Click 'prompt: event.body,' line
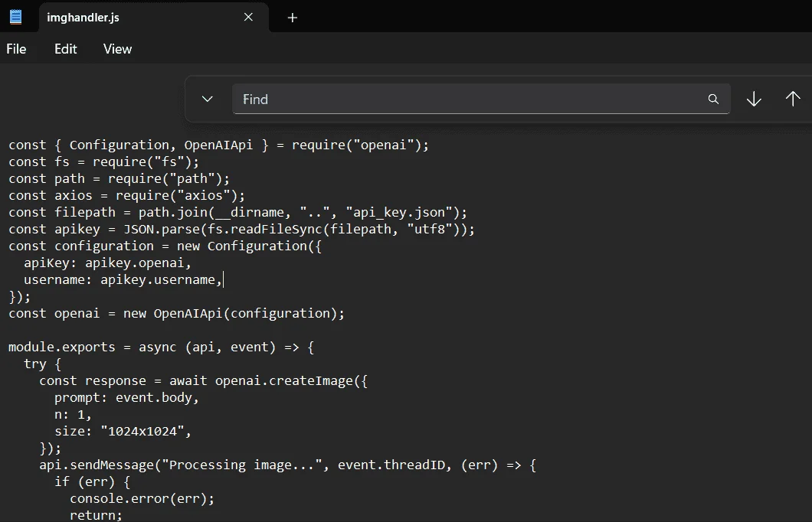 click(x=126, y=397)
